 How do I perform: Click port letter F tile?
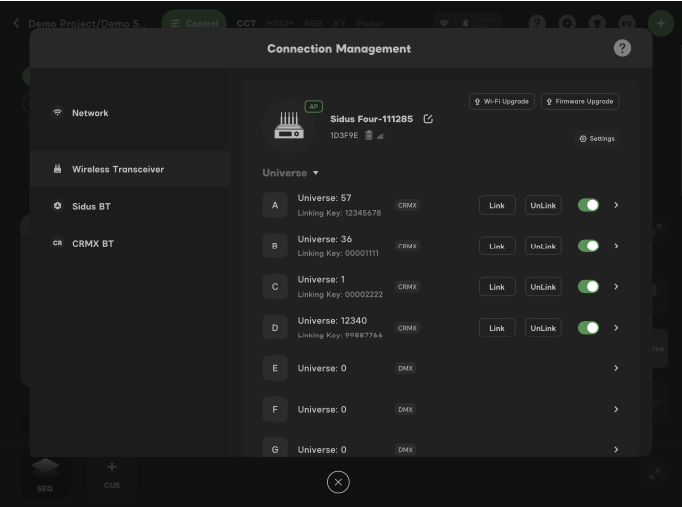pos(275,409)
